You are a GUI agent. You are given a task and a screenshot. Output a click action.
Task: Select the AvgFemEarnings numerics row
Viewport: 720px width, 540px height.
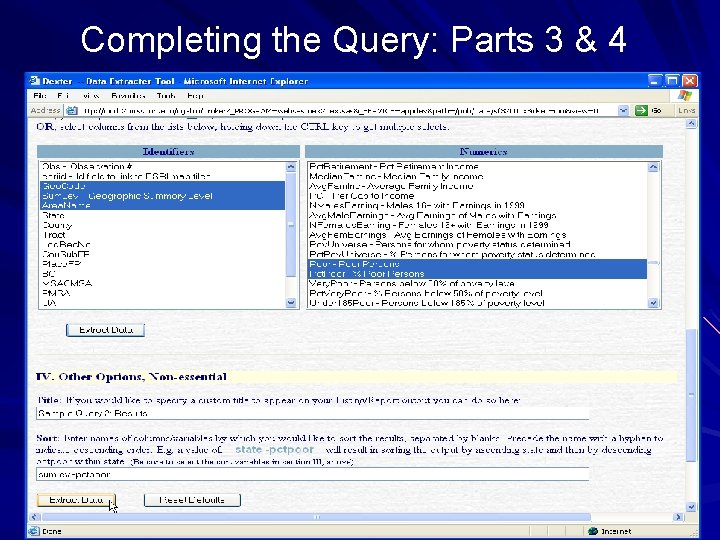pos(477,235)
